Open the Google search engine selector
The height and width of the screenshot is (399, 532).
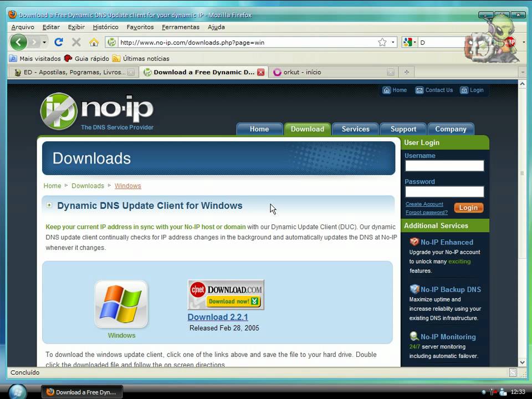(409, 43)
